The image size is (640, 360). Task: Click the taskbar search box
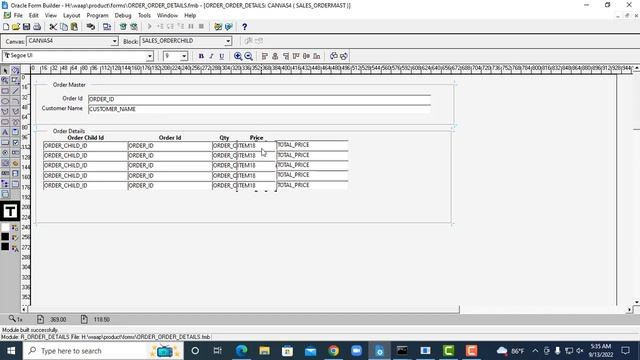102,351
